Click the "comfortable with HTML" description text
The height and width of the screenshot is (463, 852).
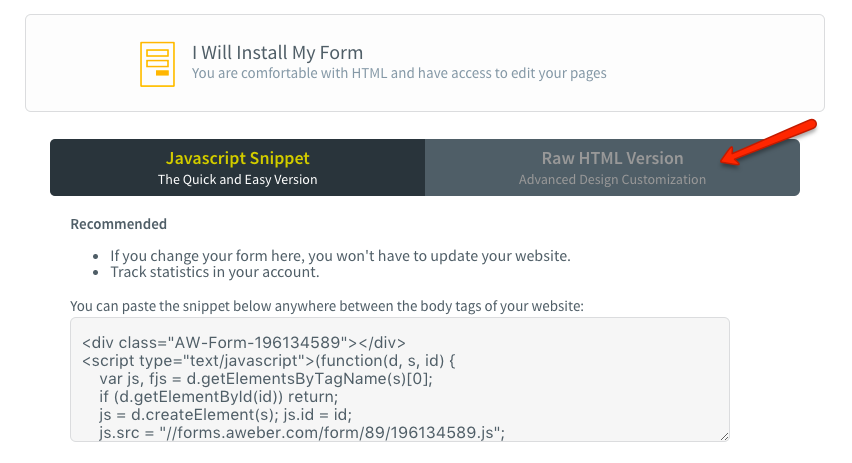tap(399, 73)
